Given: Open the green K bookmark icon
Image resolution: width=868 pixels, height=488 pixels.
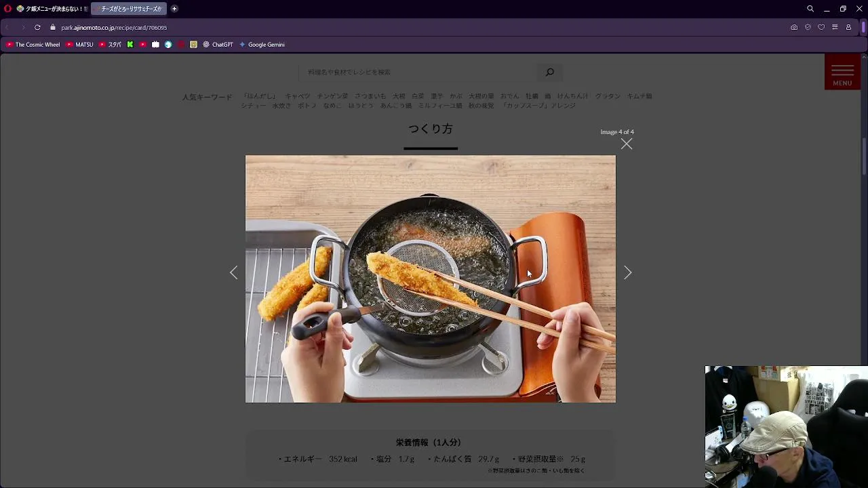Looking at the screenshot, I should (130, 45).
